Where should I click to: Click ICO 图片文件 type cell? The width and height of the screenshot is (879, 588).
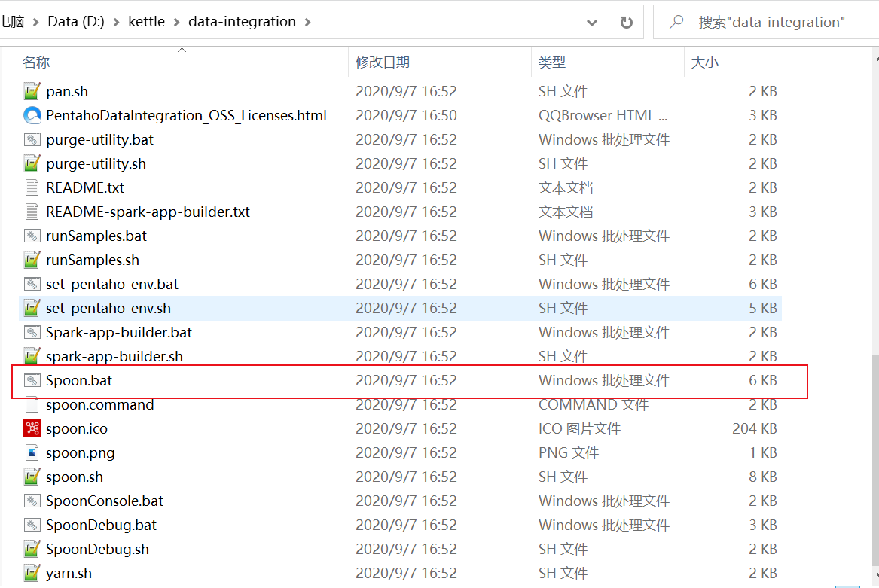[x=579, y=428]
